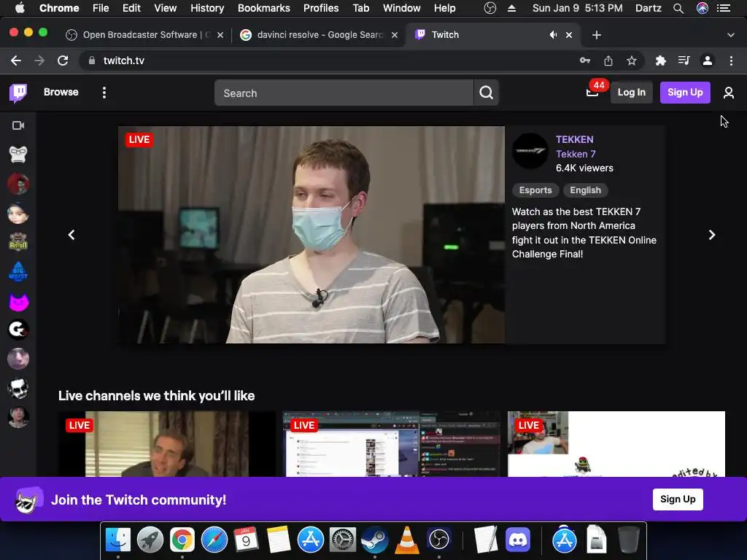Viewport: 747px width, 560px height.
Task: Mute the Twitch tab speaker icon
Action: click(x=553, y=35)
